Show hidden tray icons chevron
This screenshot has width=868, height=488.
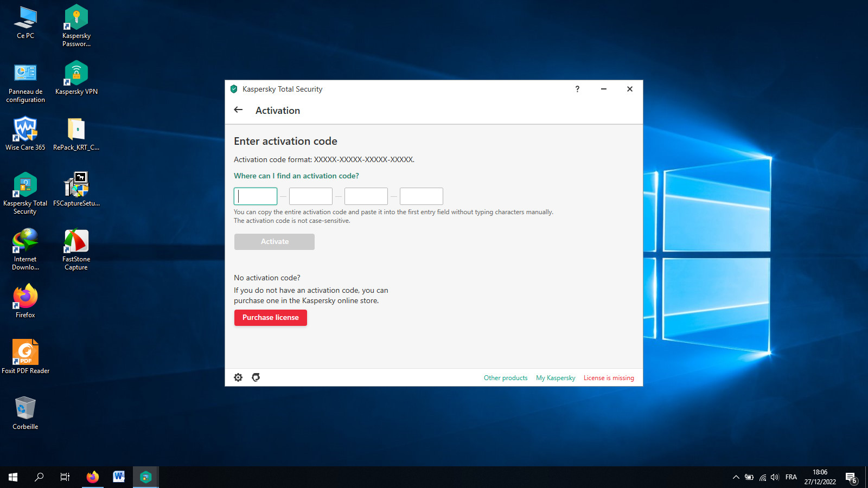click(x=736, y=477)
